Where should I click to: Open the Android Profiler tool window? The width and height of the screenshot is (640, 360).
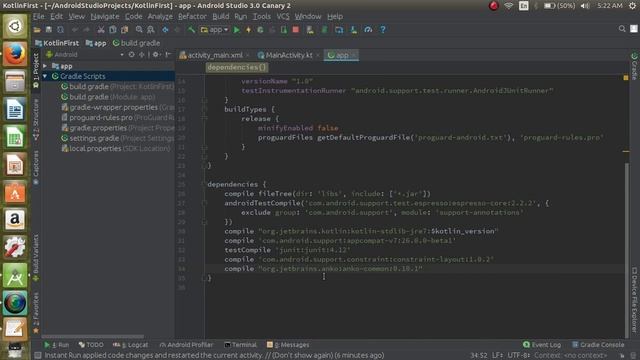tap(186, 345)
